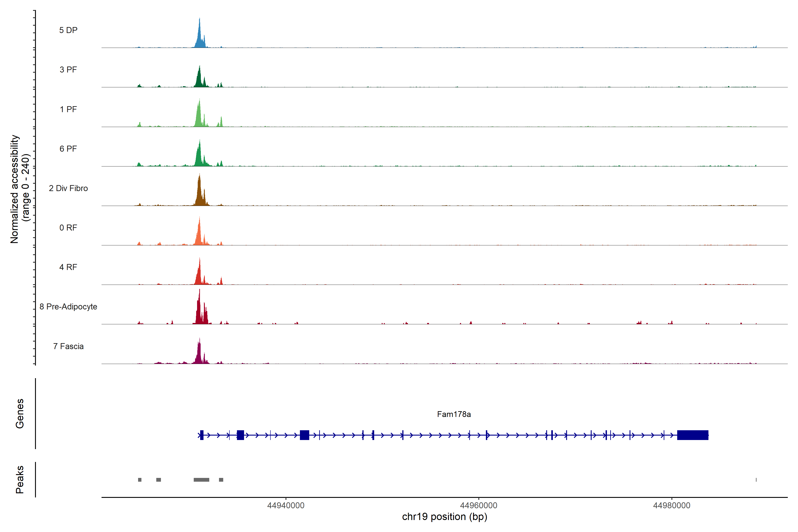Click the leftmost gray peak marker
Screen dimensions: 798x532
(140, 480)
